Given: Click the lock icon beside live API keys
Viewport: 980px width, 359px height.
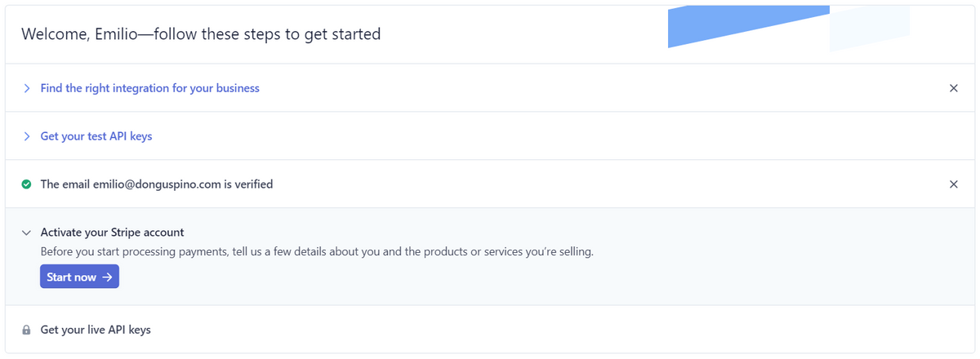Looking at the screenshot, I should (26, 330).
